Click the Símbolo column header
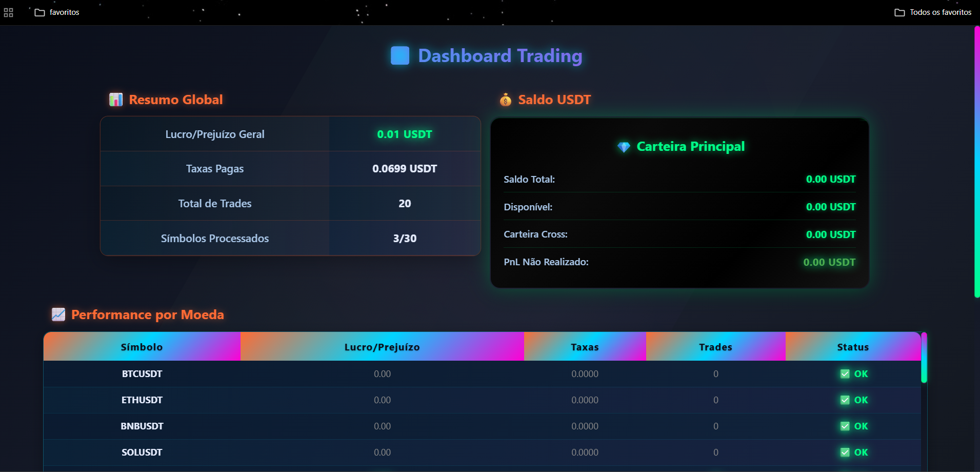Screen dimensions: 980x472 tap(142, 347)
